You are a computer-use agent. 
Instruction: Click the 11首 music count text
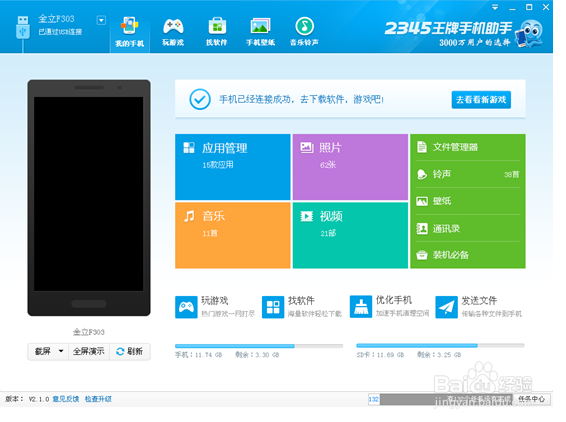click(210, 234)
